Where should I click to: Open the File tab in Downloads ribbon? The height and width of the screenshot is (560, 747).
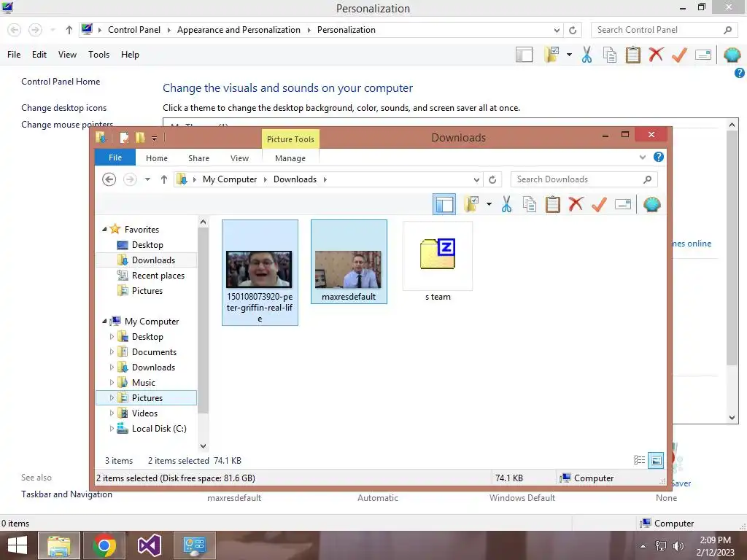(115, 157)
